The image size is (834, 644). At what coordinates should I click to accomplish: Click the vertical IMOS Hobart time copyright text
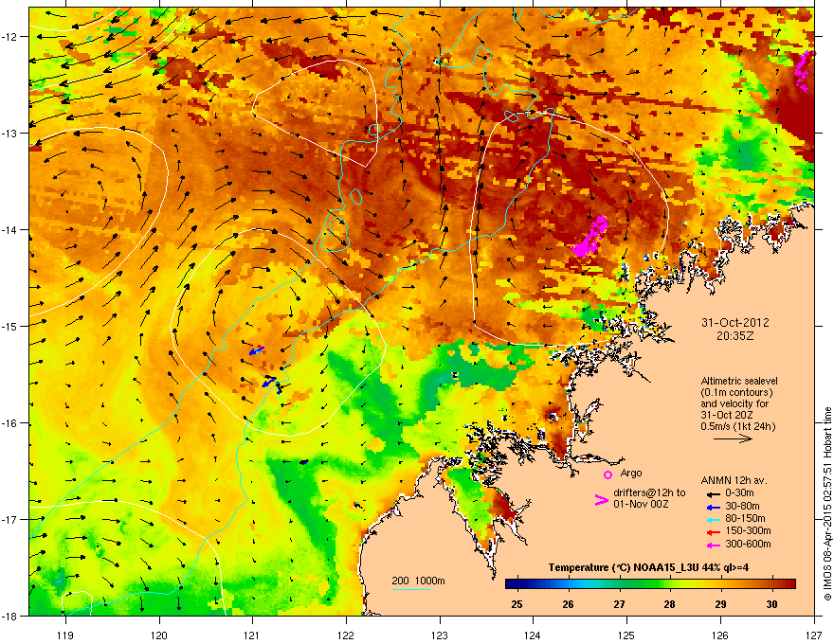point(827,504)
